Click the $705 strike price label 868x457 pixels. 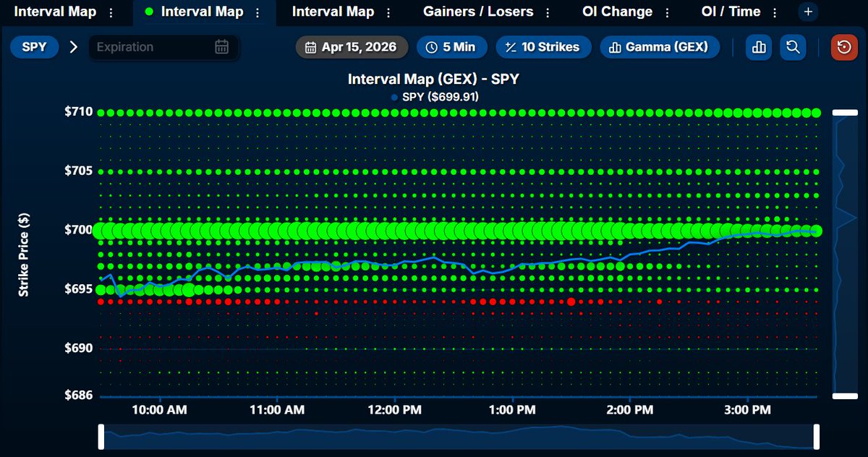click(78, 171)
